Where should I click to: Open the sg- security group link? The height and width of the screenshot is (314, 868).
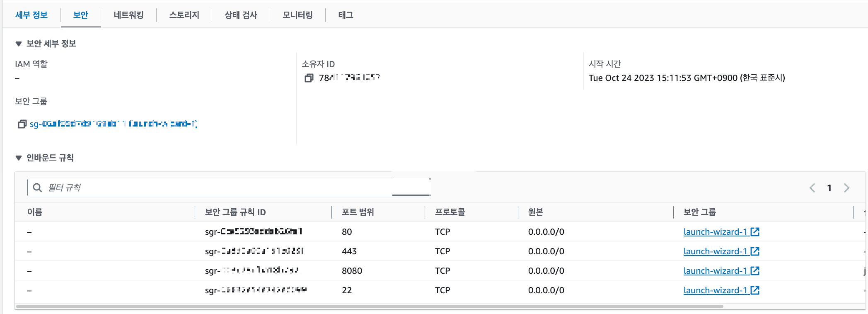[114, 124]
